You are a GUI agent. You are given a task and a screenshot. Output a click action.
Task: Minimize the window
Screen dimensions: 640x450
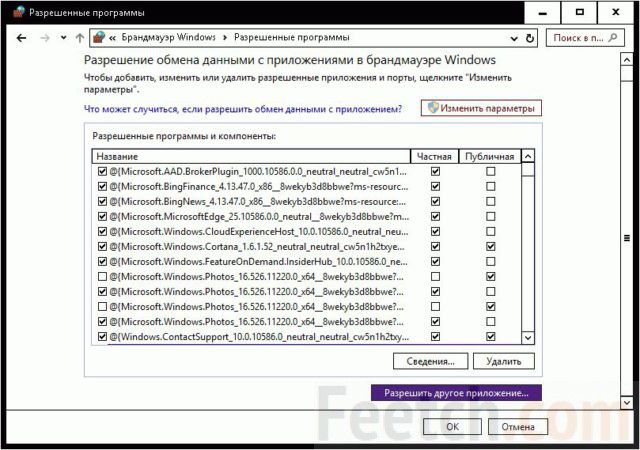542,13
